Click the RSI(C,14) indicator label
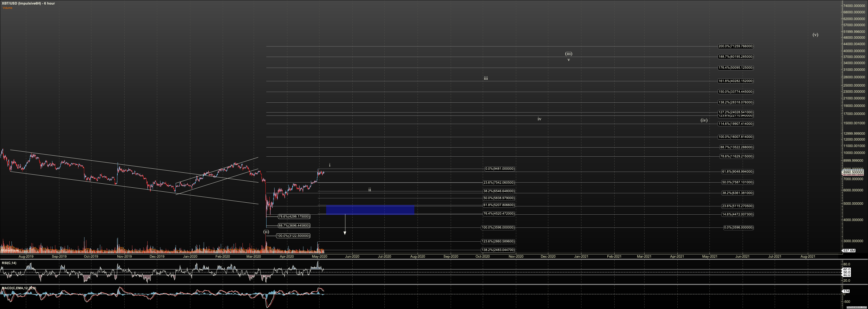 coord(9,263)
